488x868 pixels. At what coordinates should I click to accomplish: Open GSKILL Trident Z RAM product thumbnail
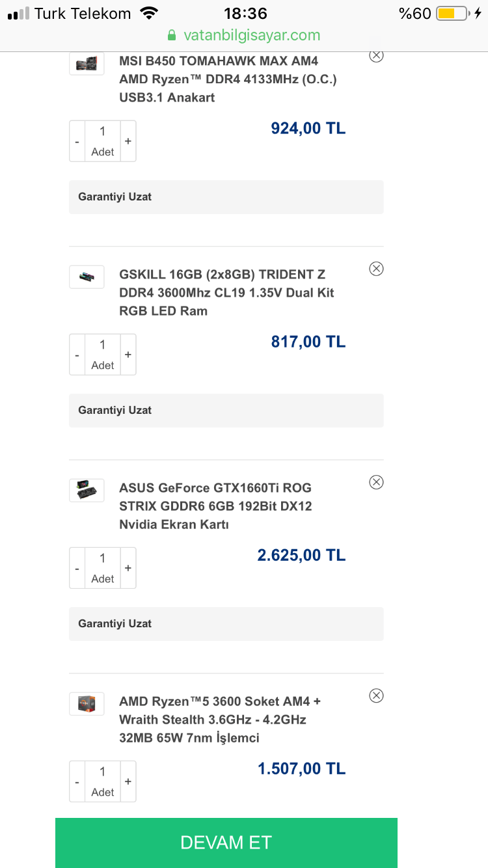(87, 277)
